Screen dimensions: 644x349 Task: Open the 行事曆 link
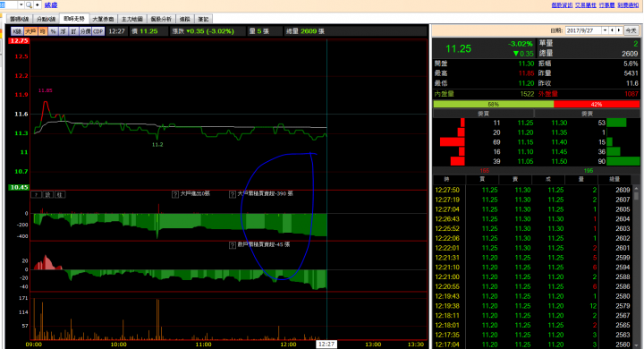click(606, 5)
